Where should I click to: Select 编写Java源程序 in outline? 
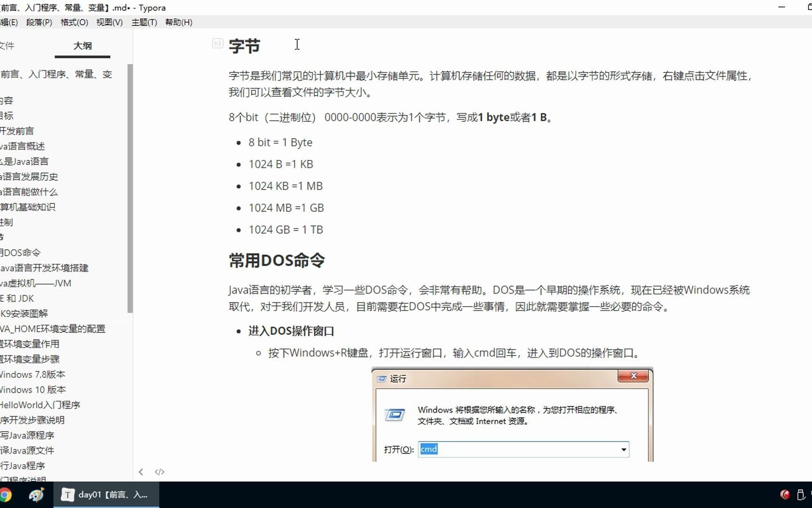click(x=27, y=435)
